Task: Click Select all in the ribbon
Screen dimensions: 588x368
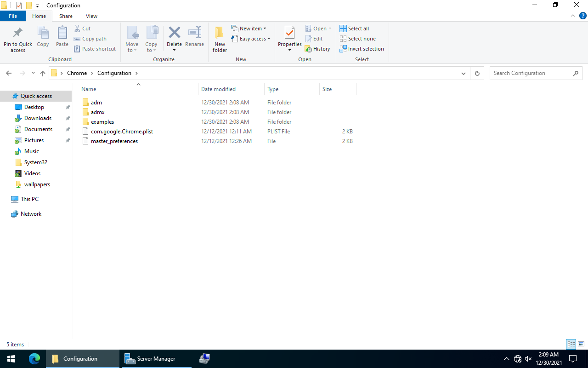Action: (x=354, y=29)
